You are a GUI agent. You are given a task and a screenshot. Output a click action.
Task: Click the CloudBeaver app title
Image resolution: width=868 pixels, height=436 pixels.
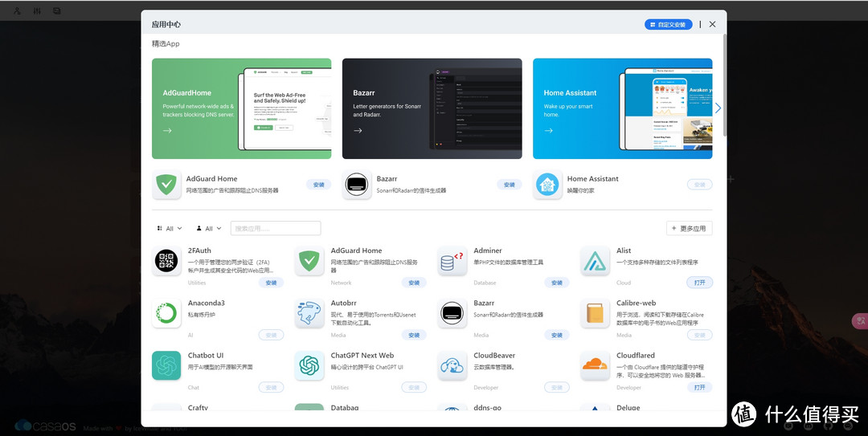494,355
